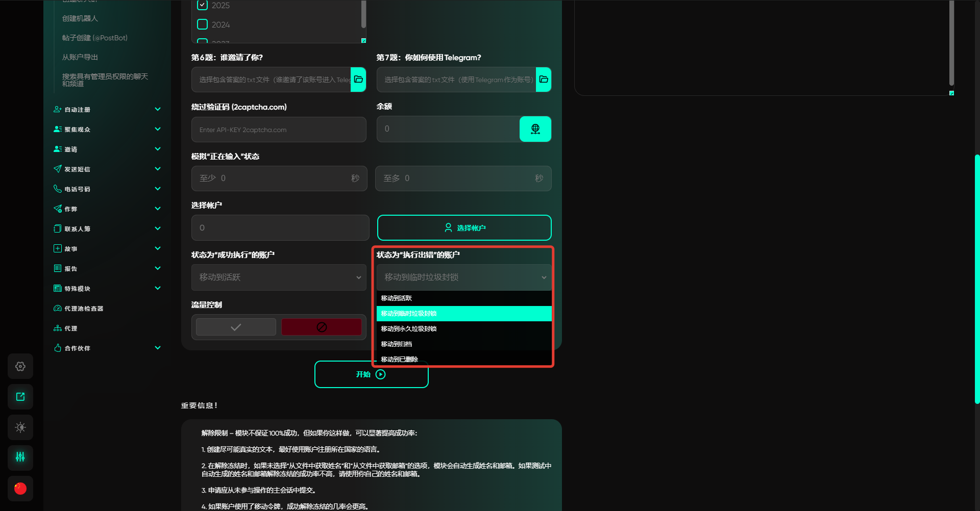
Task: Expand the 发送短信 sidebar section
Action: point(107,169)
